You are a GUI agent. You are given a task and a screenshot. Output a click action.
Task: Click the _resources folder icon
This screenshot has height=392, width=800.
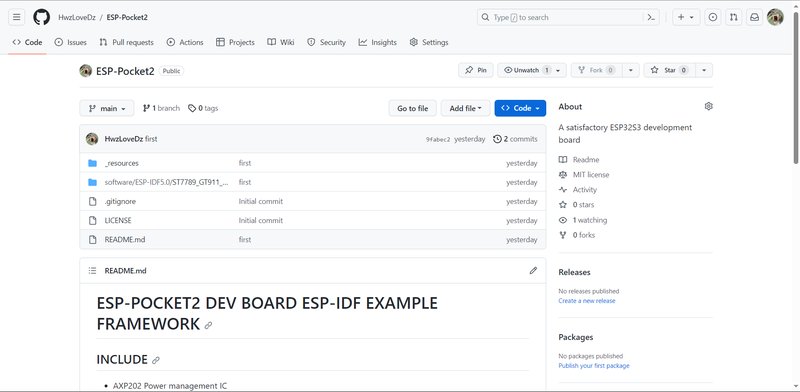click(92, 163)
